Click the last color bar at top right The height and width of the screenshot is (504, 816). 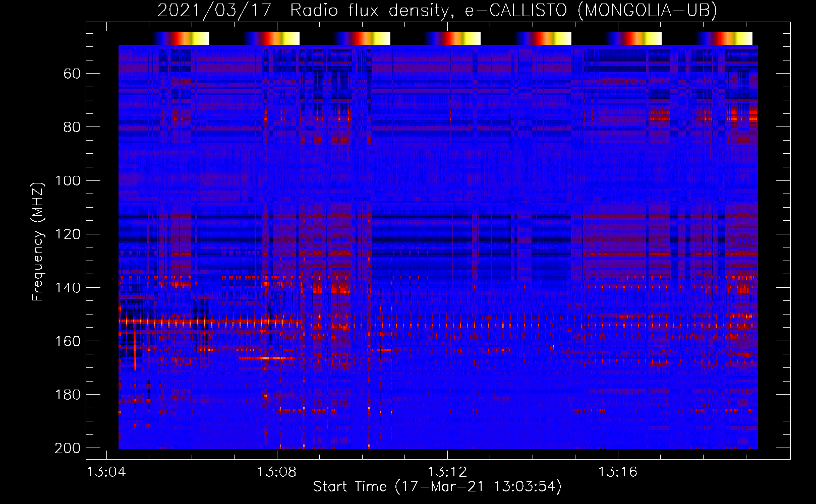pyautogui.click(x=724, y=38)
